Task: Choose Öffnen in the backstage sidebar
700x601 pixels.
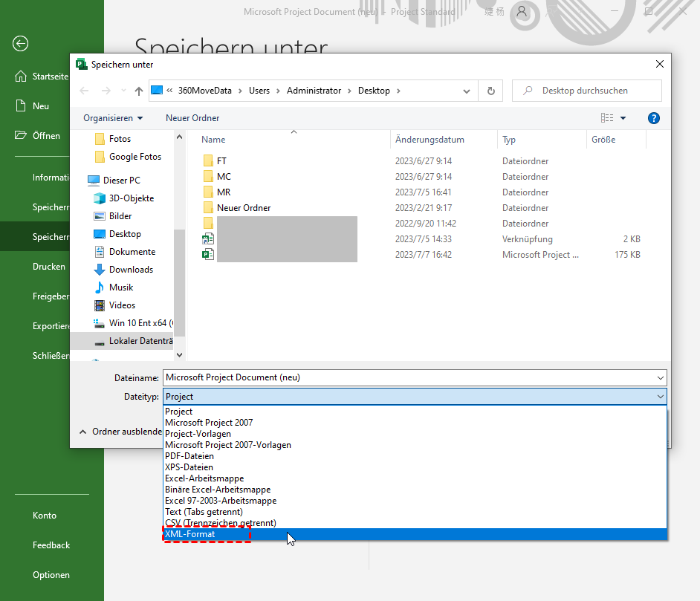Action: tap(37, 136)
